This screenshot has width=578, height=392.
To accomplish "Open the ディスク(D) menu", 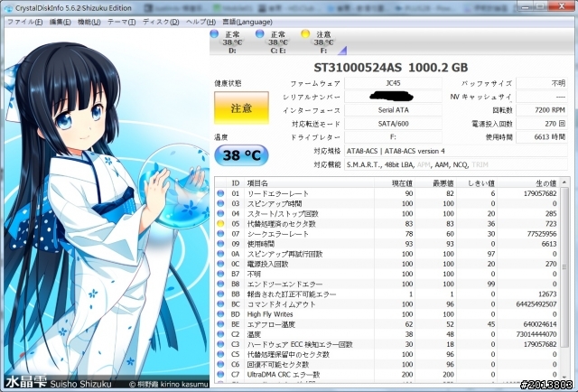I will (x=161, y=22).
